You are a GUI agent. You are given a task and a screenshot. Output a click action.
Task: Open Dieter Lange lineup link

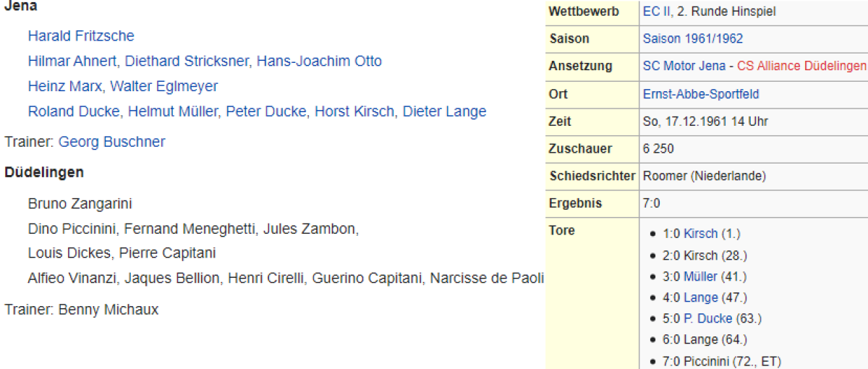point(444,112)
